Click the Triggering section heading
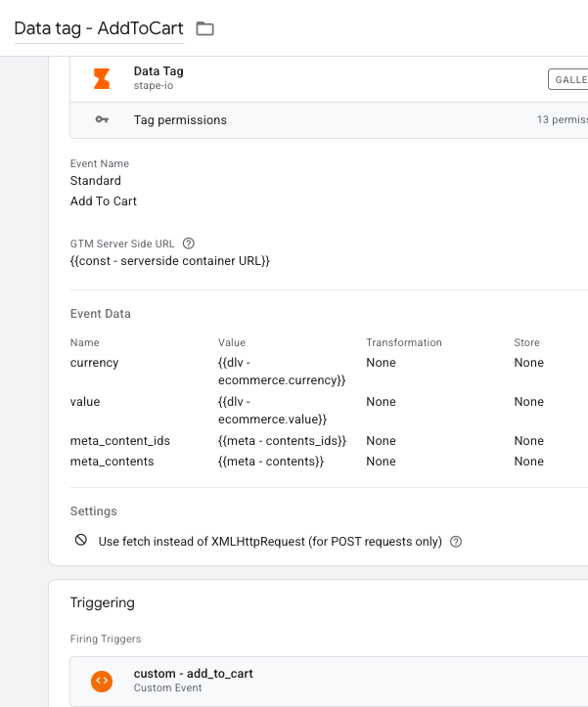Image resolution: width=588 pixels, height=707 pixels. pos(103,602)
